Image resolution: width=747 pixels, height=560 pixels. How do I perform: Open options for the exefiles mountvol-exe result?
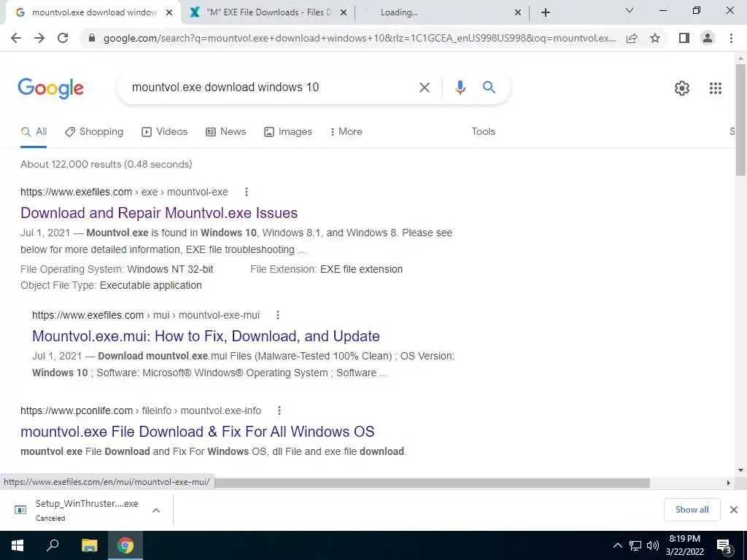(247, 192)
